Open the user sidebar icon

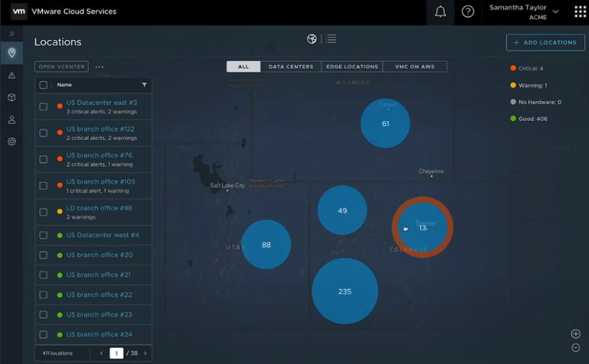(x=12, y=120)
